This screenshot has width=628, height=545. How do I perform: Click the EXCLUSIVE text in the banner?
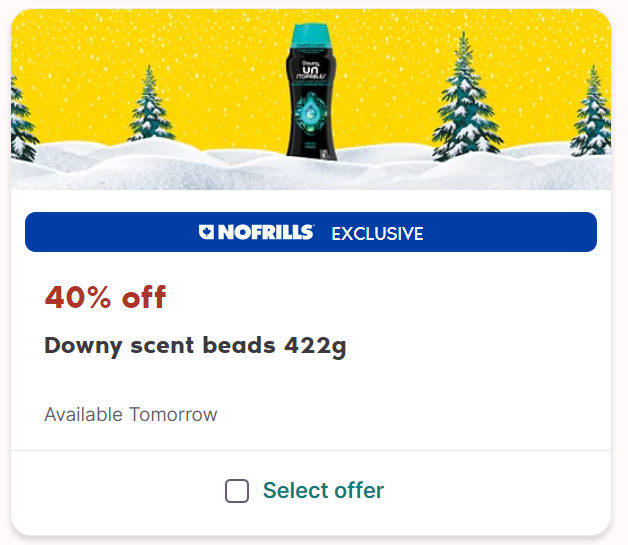tap(377, 234)
